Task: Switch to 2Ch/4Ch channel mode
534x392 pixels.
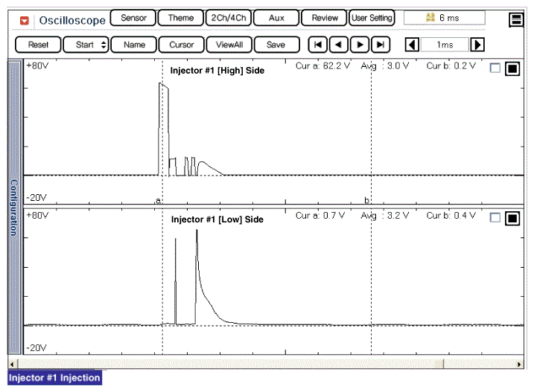Action: pos(229,18)
